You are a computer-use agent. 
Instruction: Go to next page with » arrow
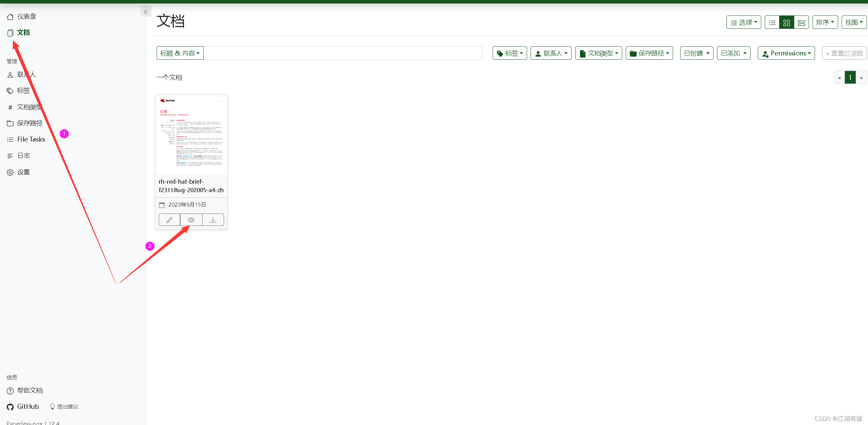tap(861, 78)
